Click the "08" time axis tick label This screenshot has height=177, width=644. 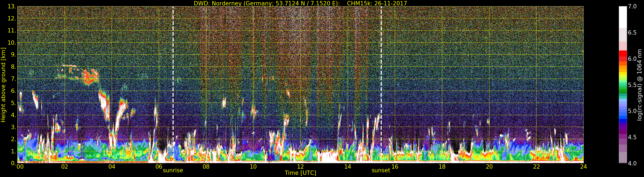[206, 166]
